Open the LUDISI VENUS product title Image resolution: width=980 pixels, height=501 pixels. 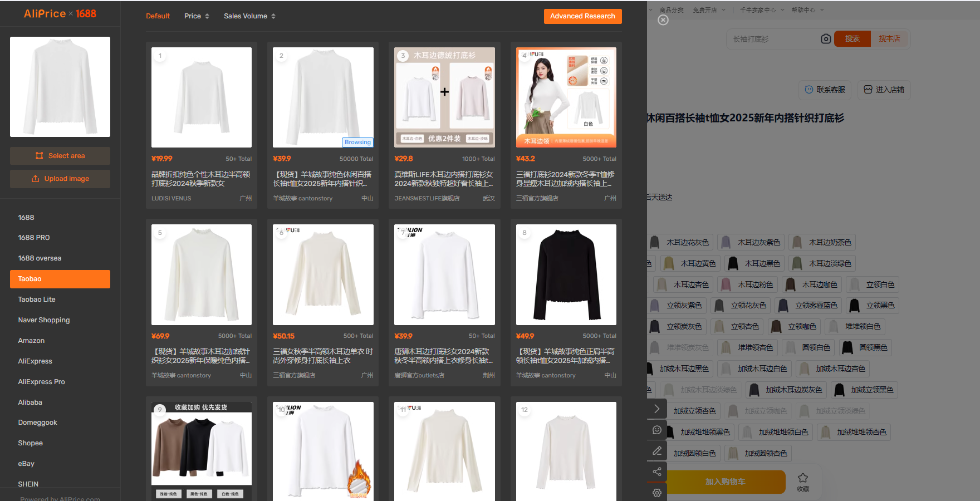tap(201, 179)
